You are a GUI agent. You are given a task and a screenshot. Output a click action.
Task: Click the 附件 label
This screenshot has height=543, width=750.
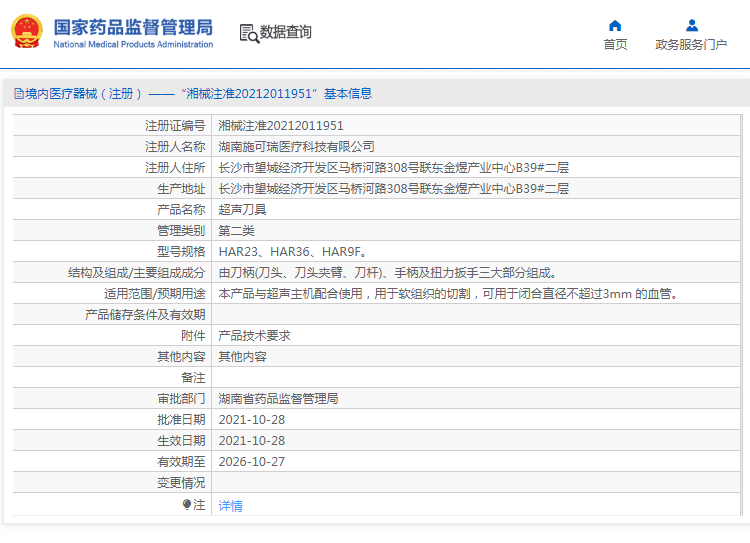point(193,336)
